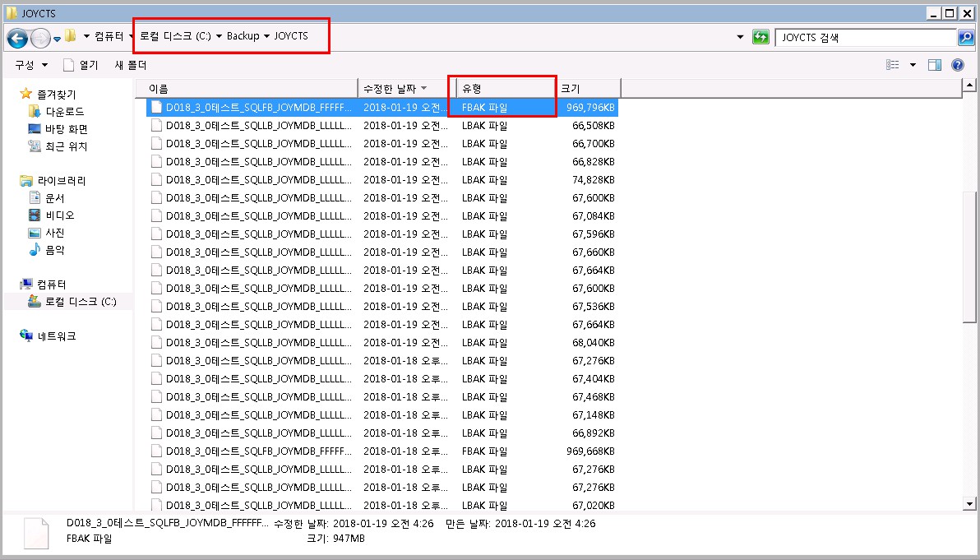Image resolution: width=980 pixels, height=560 pixels.
Task: Click the 새 폴더 button
Action: point(130,65)
